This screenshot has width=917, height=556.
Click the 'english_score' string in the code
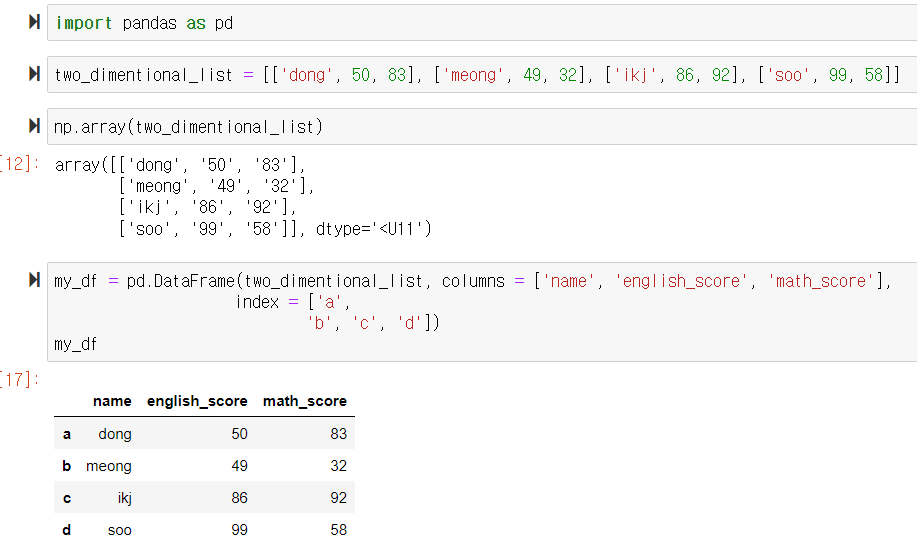click(681, 281)
